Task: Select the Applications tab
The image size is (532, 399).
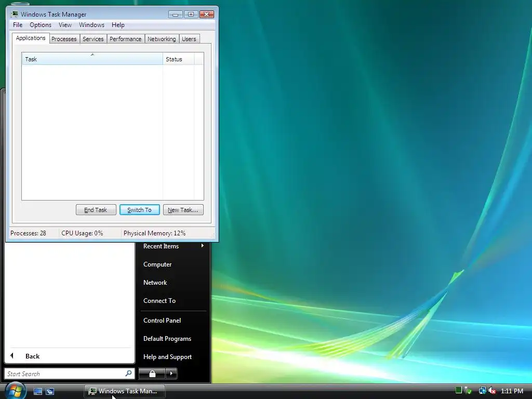Action: coord(31,38)
